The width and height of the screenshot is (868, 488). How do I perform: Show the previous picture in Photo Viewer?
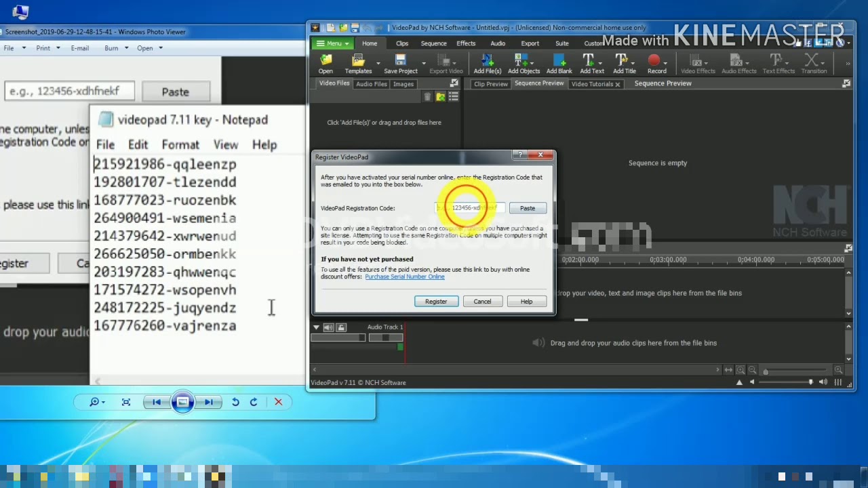pyautogui.click(x=157, y=402)
